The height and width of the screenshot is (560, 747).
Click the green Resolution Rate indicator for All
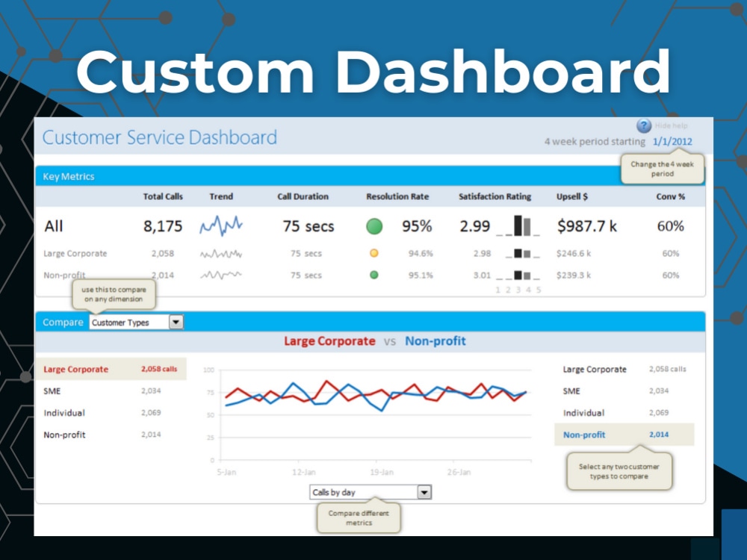point(374,226)
